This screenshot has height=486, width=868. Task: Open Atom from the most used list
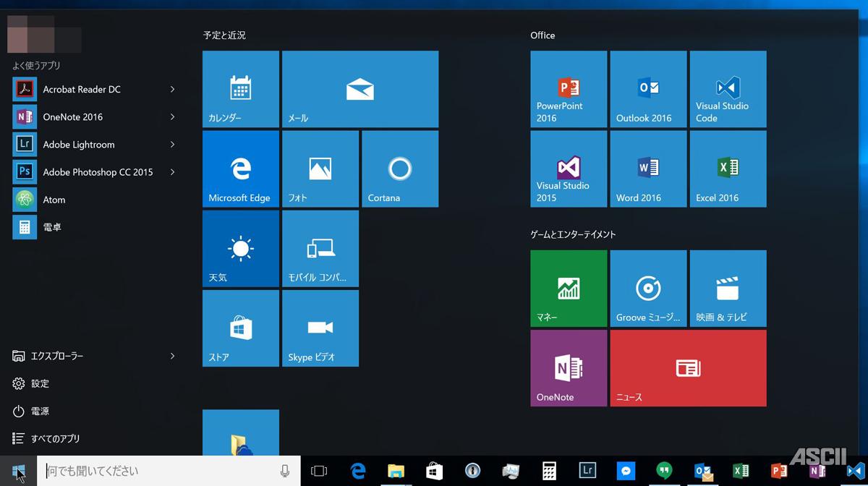54,200
